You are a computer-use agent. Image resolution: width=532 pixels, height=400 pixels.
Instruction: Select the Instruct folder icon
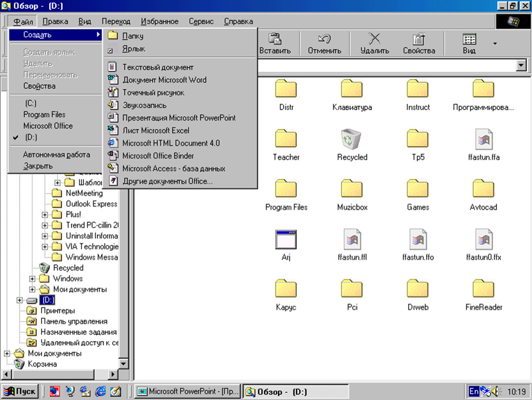point(418,88)
